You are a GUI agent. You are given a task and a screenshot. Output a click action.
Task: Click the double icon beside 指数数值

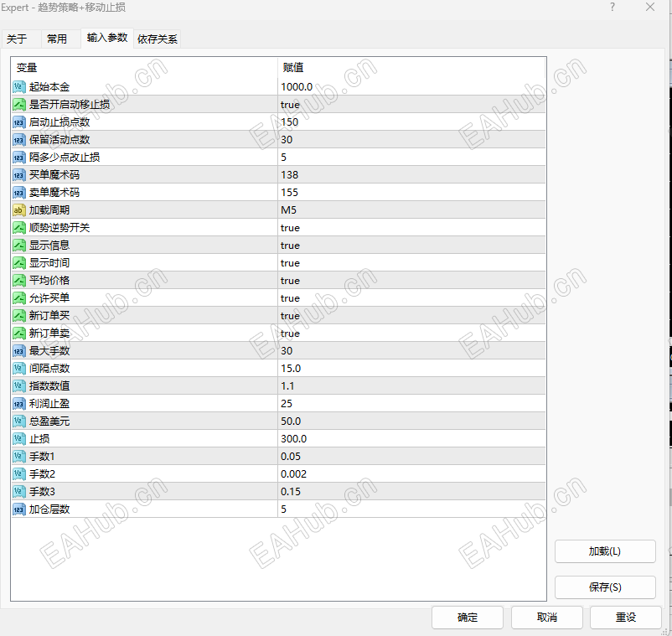click(x=19, y=385)
